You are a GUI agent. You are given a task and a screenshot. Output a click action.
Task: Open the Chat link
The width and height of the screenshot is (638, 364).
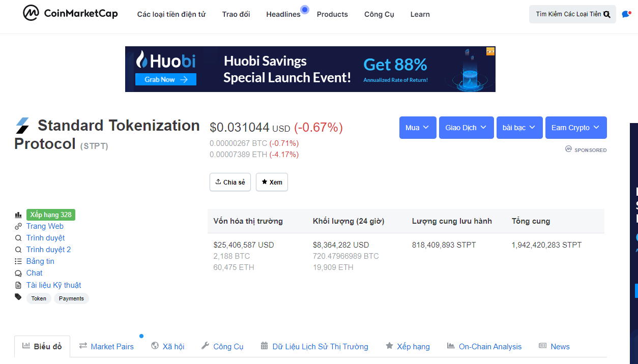pos(35,273)
